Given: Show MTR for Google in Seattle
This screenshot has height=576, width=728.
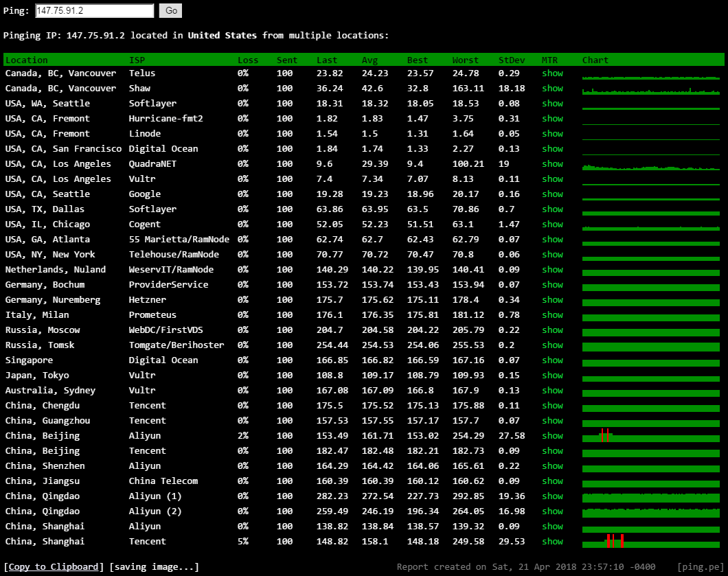Looking at the screenshot, I should [552, 194].
